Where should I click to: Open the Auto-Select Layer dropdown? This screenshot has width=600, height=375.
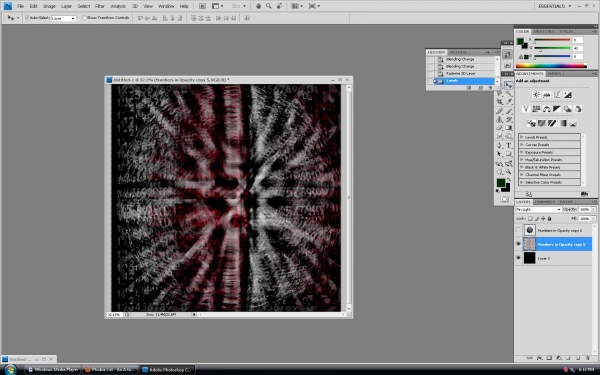click(x=64, y=18)
